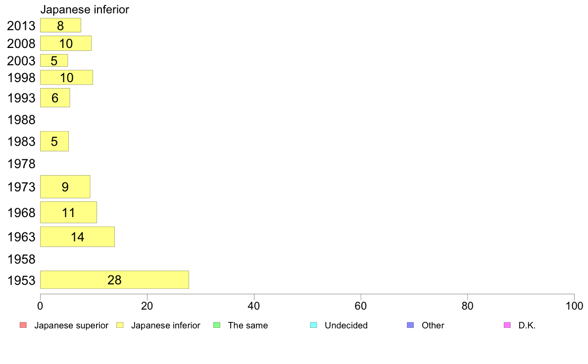Click the 1998 bar showing 10

[x=66, y=78]
